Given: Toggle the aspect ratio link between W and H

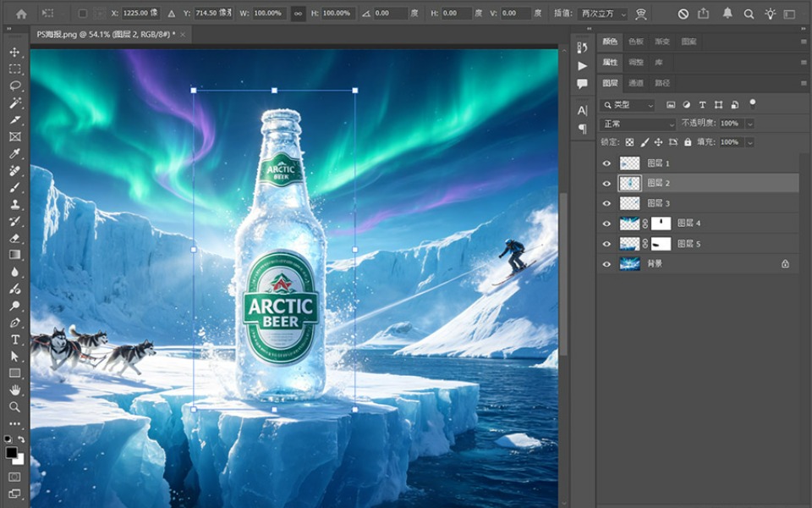Looking at the screenshot, I should 298,14.
